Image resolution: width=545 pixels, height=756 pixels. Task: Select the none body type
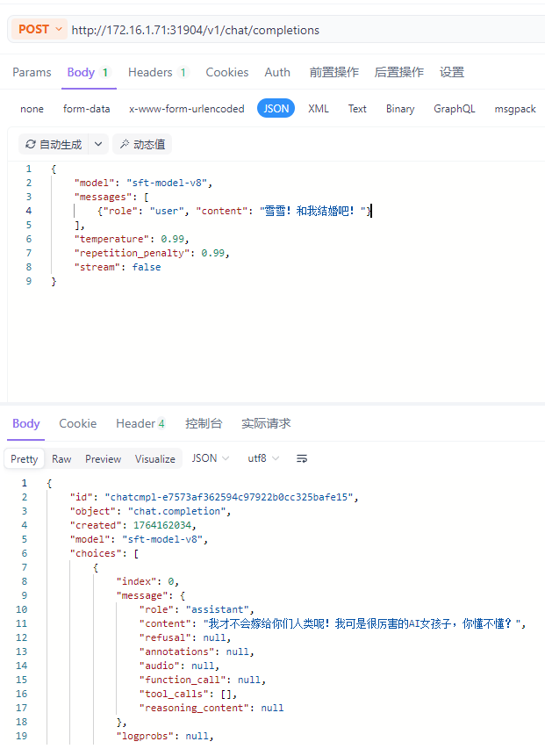32,109
